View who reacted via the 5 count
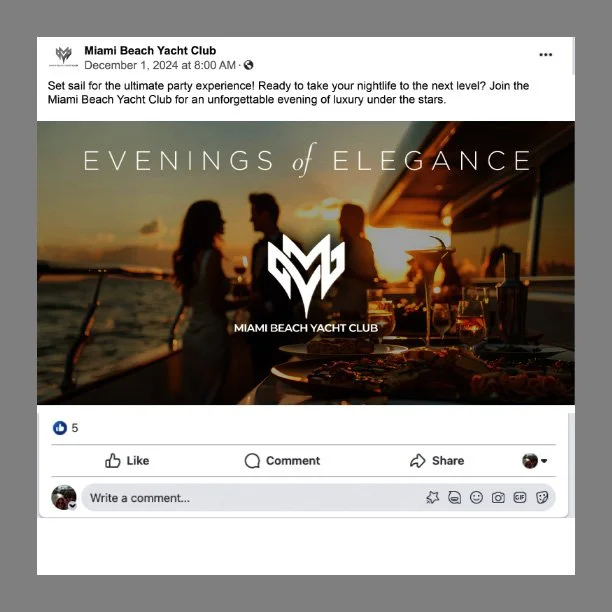This screenshot has height=612, width=612. pos(75,428)
